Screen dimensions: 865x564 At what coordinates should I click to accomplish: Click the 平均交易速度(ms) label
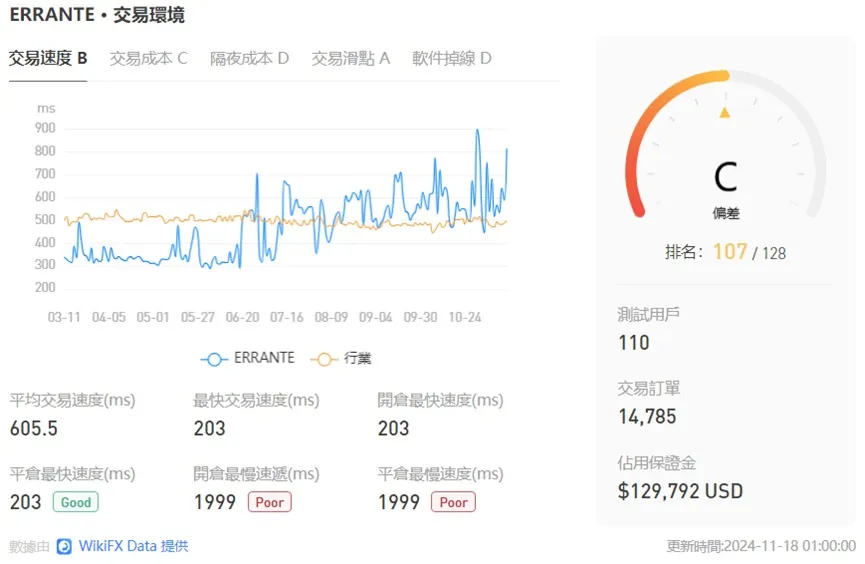72,400
